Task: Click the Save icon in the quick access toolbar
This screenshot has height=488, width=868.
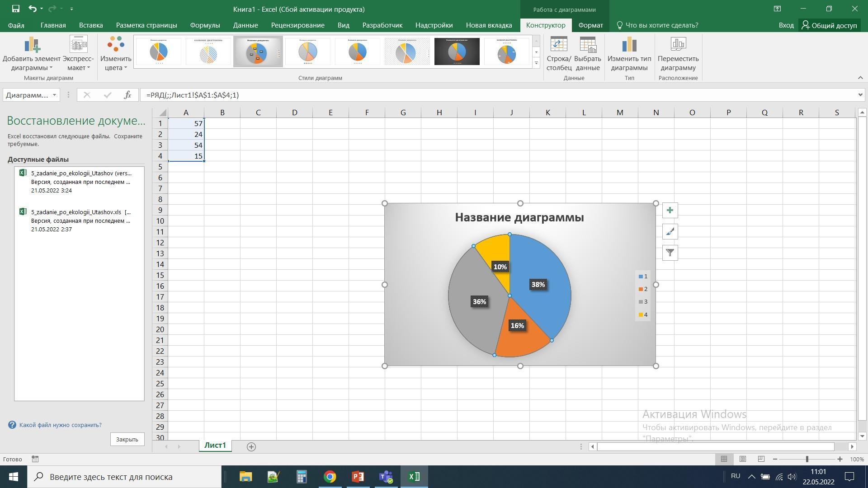Action: (15, 9)
